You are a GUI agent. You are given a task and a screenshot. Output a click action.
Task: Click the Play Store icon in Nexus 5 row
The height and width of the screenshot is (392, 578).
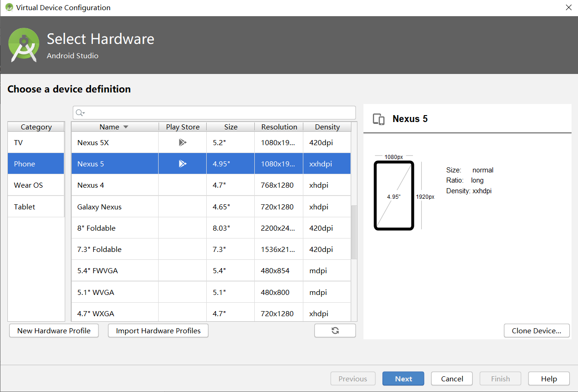(x=183, y=164)
